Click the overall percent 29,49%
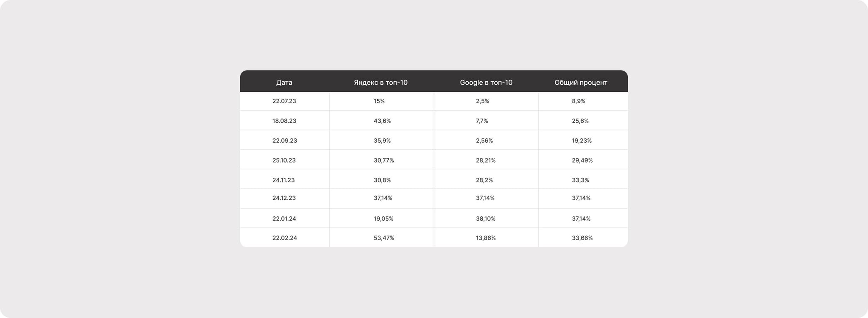Image resolution: width=868 pixels, height=318 pixels. (x=582, y=160)
